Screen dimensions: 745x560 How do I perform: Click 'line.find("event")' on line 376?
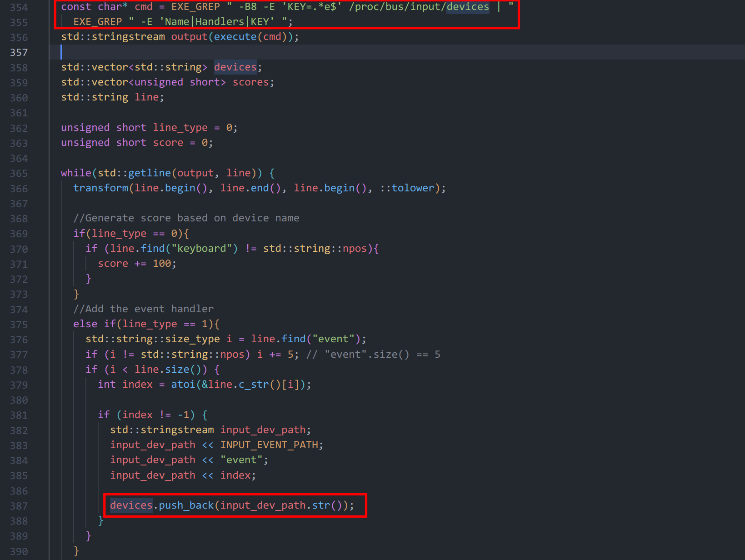pos(305,339)
